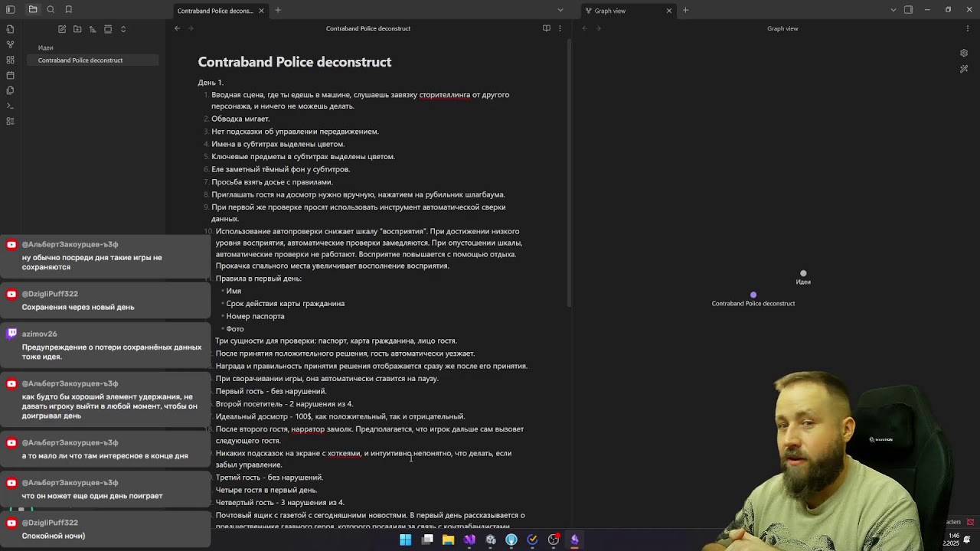Toggle the right sidebar icon

[908, 10]
